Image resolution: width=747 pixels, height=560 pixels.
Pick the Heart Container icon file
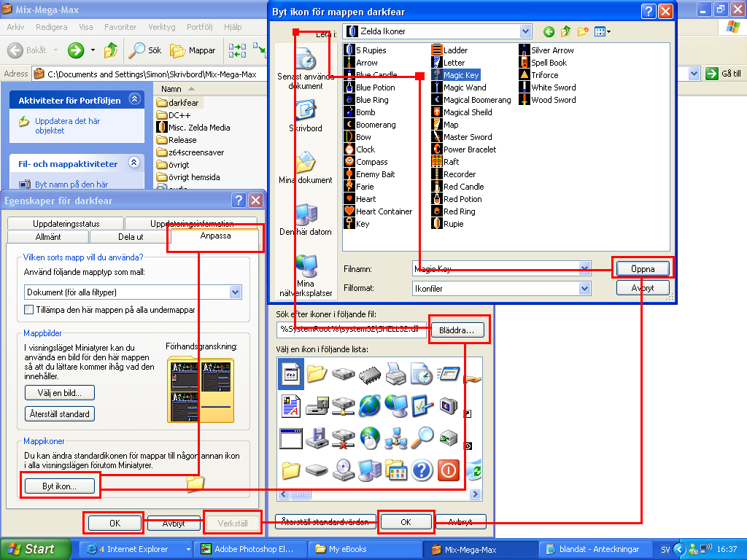[x=379, y=211]
